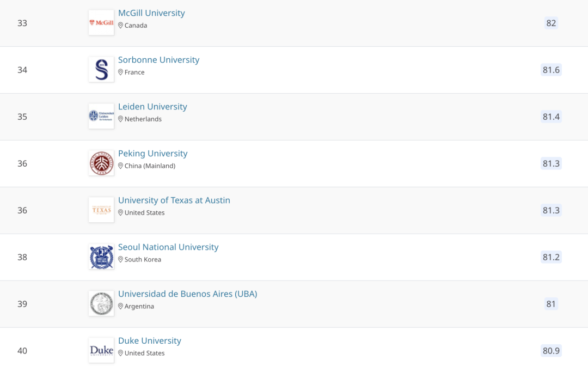This screenshot has height=366, width=588.
Task: Open Peking University profile link
Action: [152, 154]
